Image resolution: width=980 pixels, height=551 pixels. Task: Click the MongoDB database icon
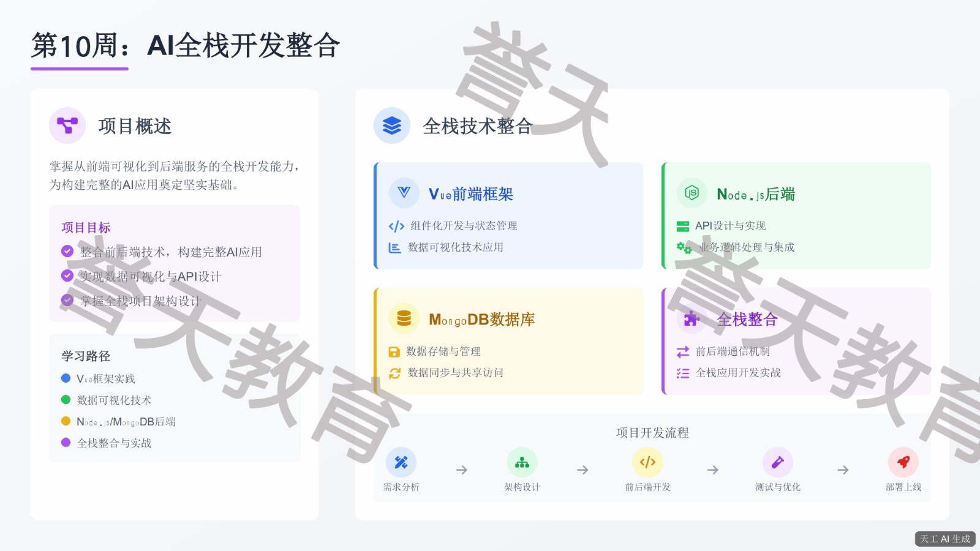tap(404, 318)
